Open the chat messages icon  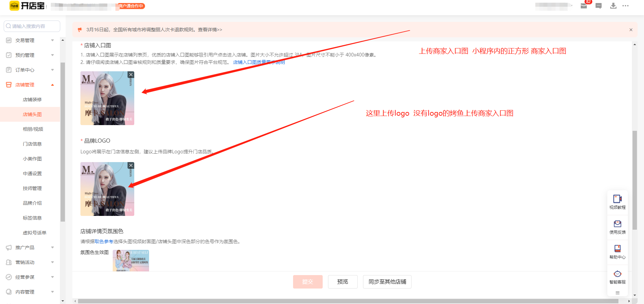[x=599, y=6]
